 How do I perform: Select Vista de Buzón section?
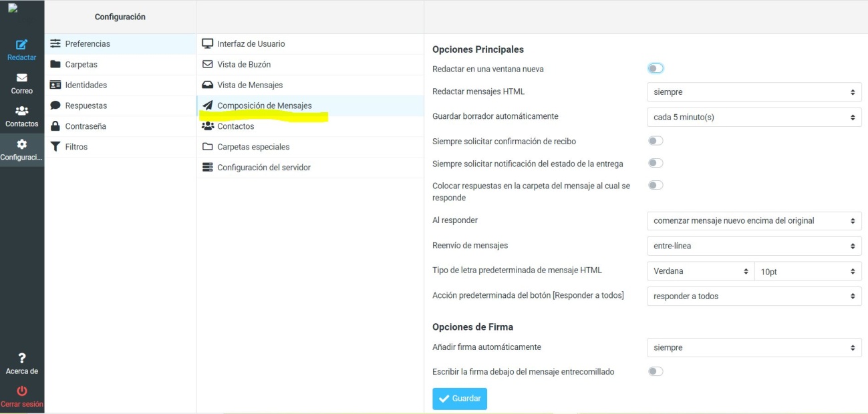[244, 65]
